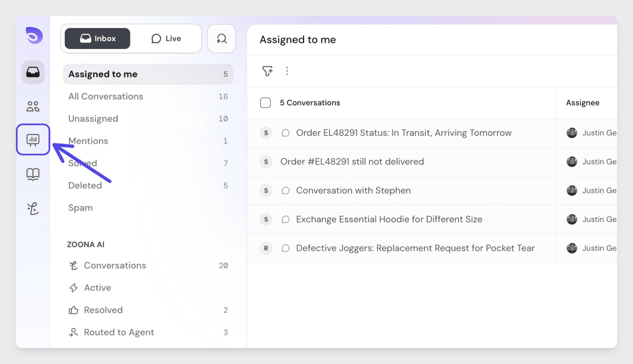633x364 pixels.
Task: Open Routed to Agent list
Action: click(x=119, y=332)
